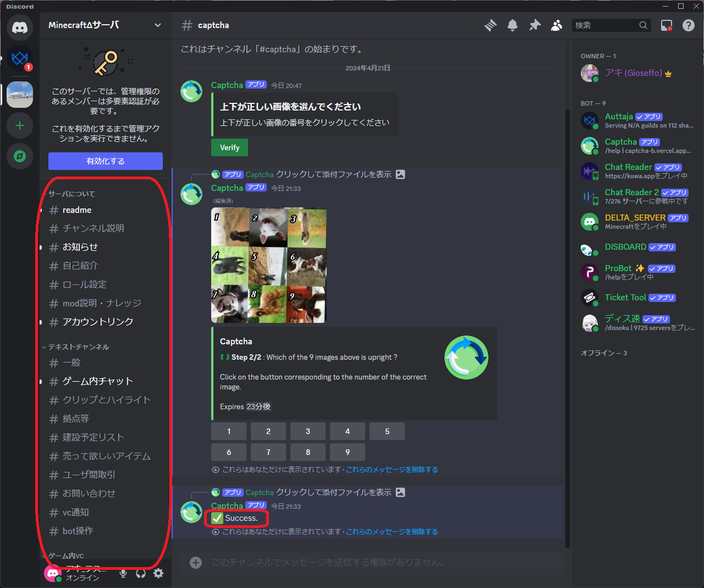Open User Settings gear icon
The width and height of the screenshot is (704, 588).
pyautogui.click(x=158, y=573)
